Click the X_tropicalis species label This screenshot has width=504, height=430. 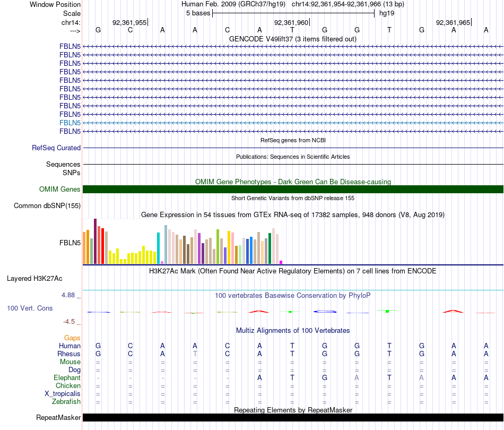(x=63, y=394)
